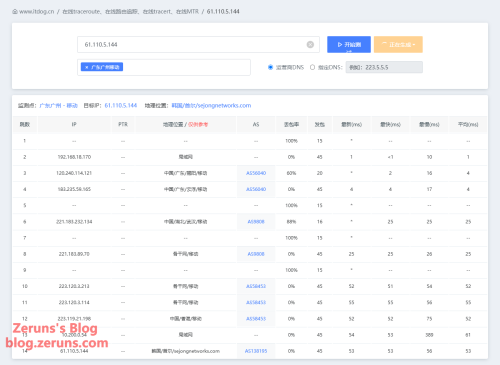Select the first DNS radio option

(270, 67)
